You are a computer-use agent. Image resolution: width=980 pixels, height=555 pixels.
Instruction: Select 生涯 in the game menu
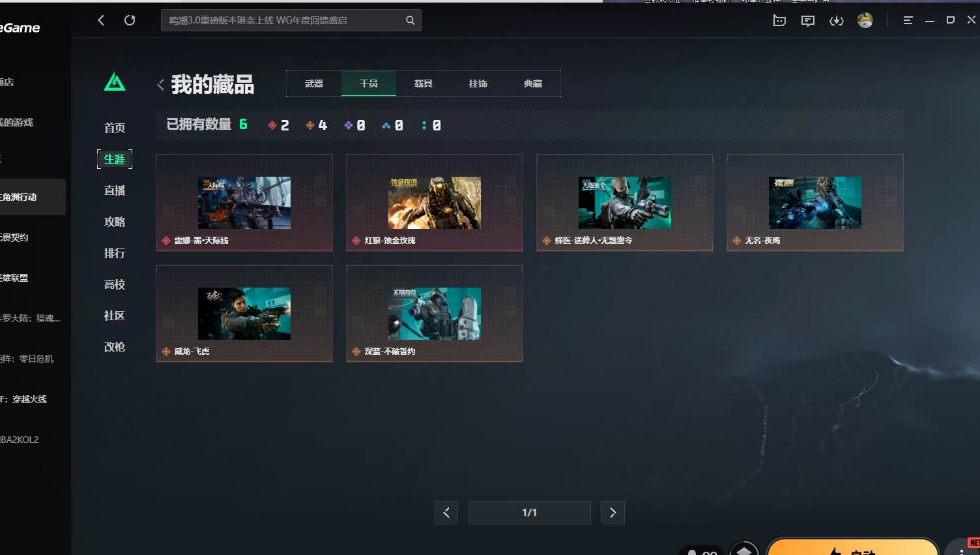click(x=115, y=159)
